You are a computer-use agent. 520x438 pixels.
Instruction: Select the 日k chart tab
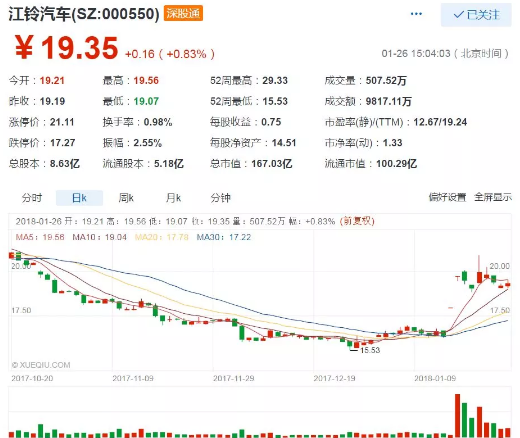(79, 198)
